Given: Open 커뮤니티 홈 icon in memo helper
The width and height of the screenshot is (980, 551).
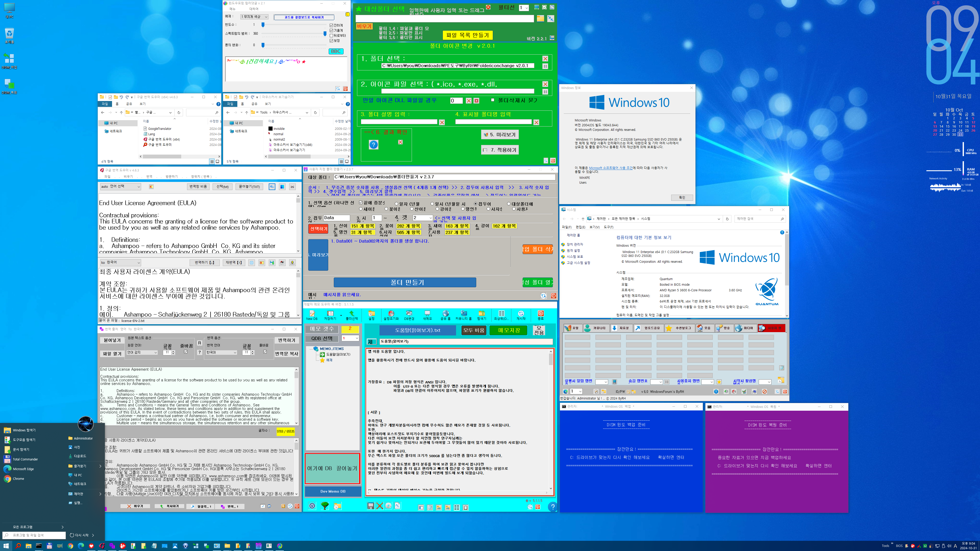Looking at the screenshot, I should click(463, 315).
